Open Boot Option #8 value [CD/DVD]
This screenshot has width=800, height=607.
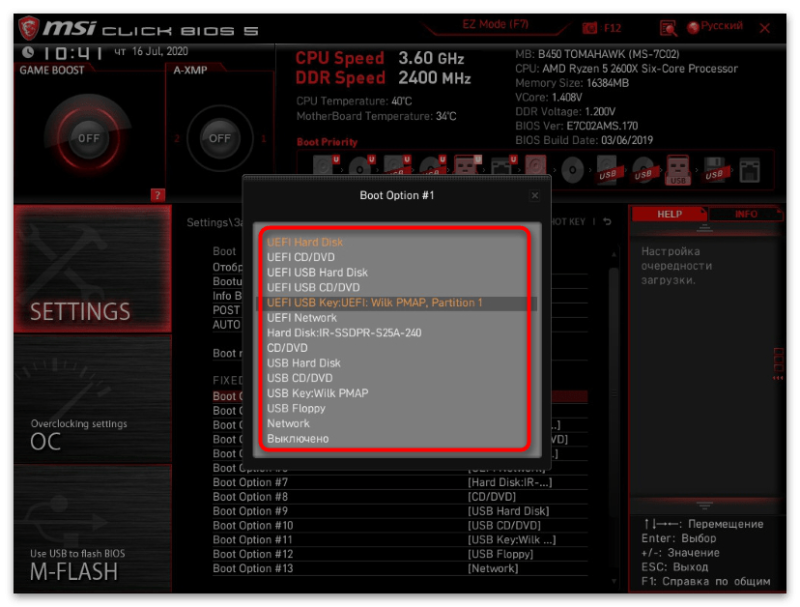(x=492, y=496)
